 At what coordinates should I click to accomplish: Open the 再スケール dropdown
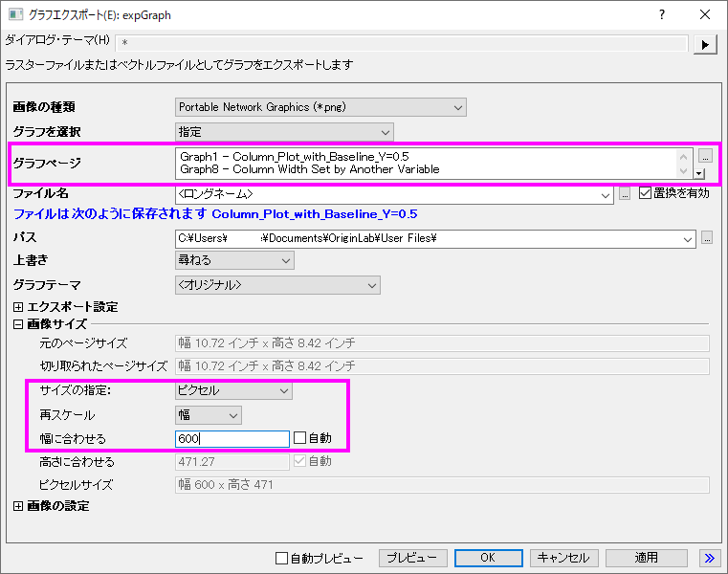pos(209,415)
